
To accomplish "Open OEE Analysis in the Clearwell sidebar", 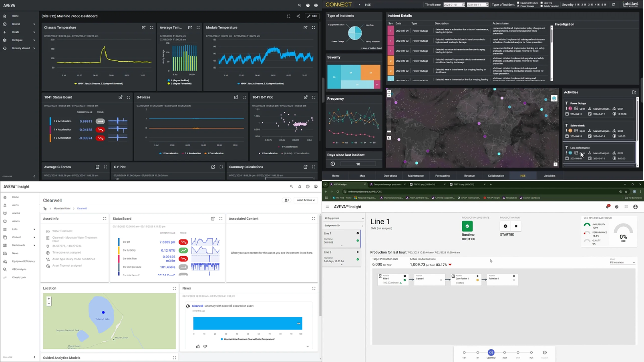I will point(19,269).
